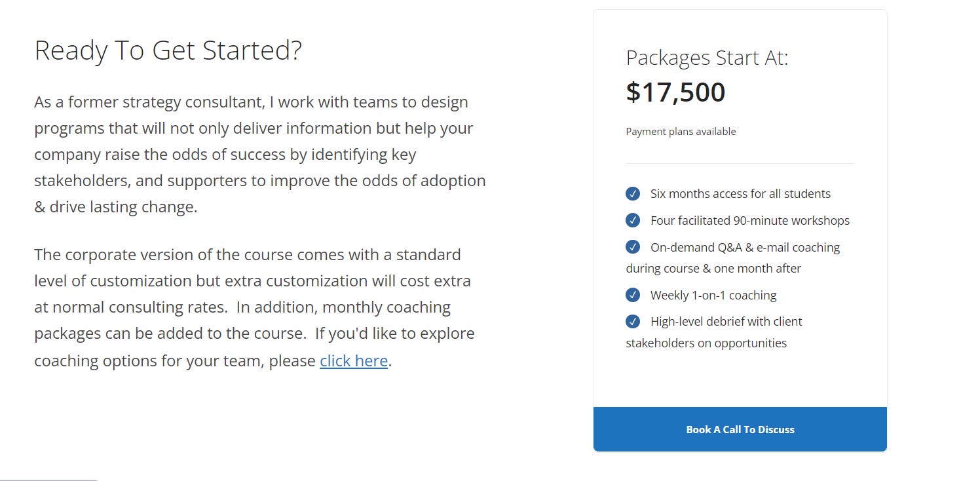Image resolution: width=980 pixels, height=481 pixels.
Task: Click the "High-level debrief with client" text
Action: 726,322
